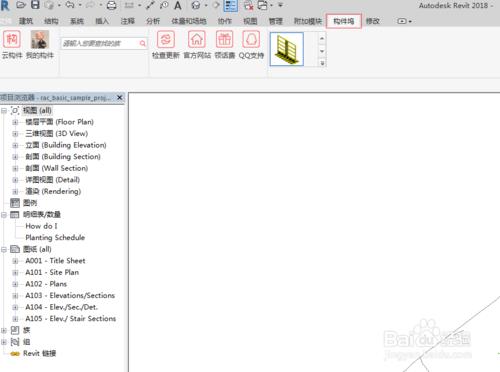Click the Open folder icon in quick access toolbar
This screenshot has height=372, width=500.
tap(21, 5)
